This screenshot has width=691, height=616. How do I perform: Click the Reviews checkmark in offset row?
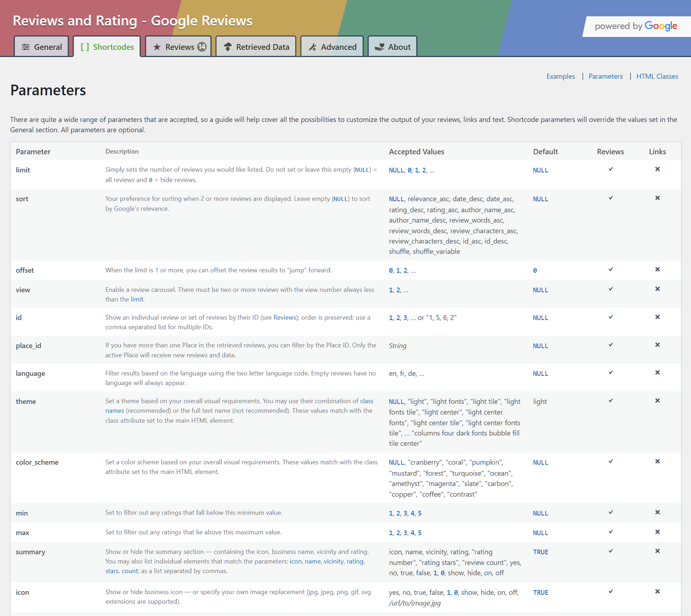click(x=611, y=270)
